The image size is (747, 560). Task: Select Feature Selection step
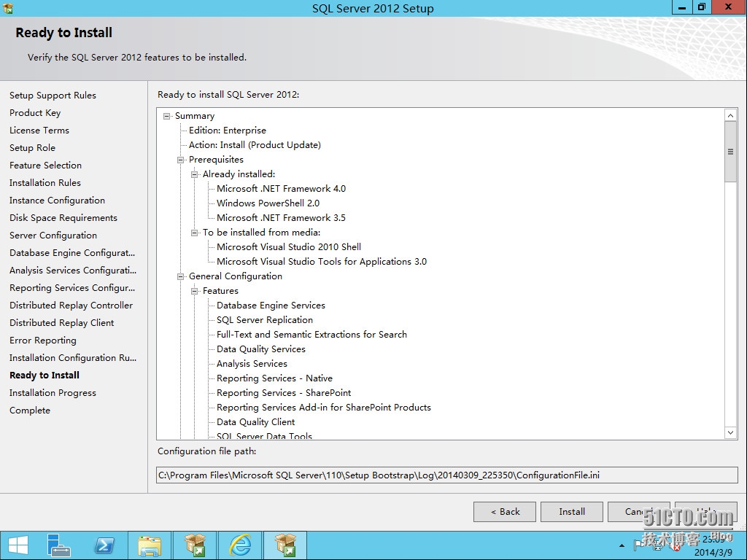point(46,166)
